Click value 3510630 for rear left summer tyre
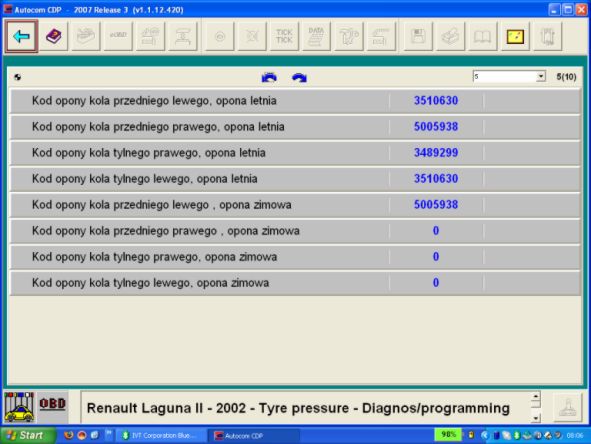The image size is (591, 444). tap(436, 179)
